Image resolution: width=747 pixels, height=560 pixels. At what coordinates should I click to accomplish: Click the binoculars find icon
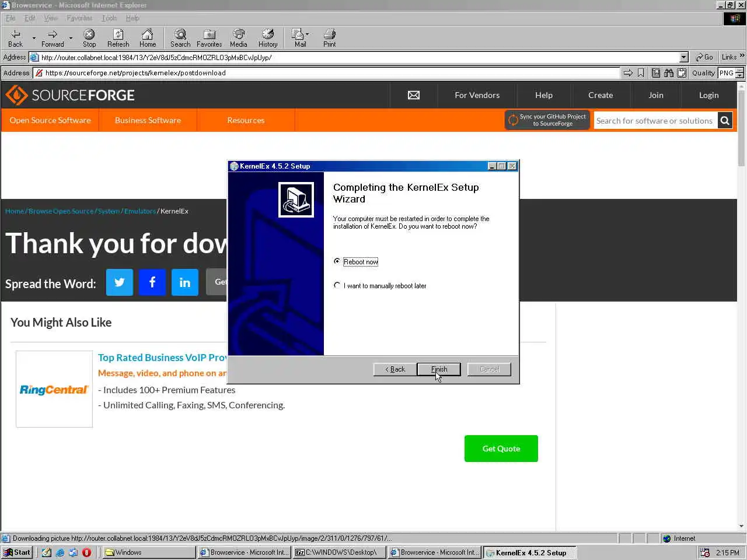(669, 73)
